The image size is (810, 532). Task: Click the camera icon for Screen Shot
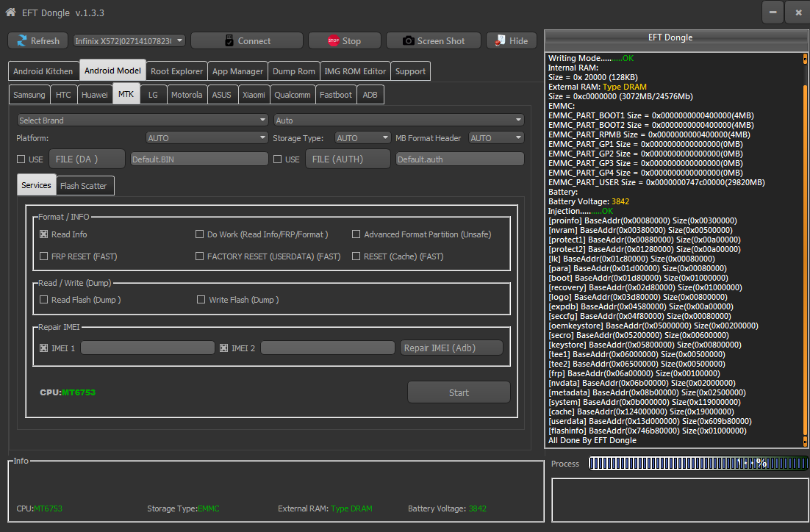(x=408, y=41)
